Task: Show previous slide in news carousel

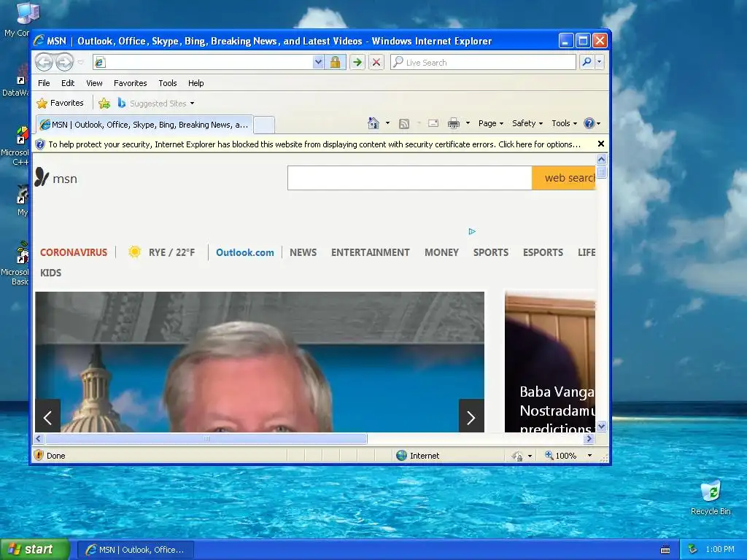Action: click(x=47, y=416)
